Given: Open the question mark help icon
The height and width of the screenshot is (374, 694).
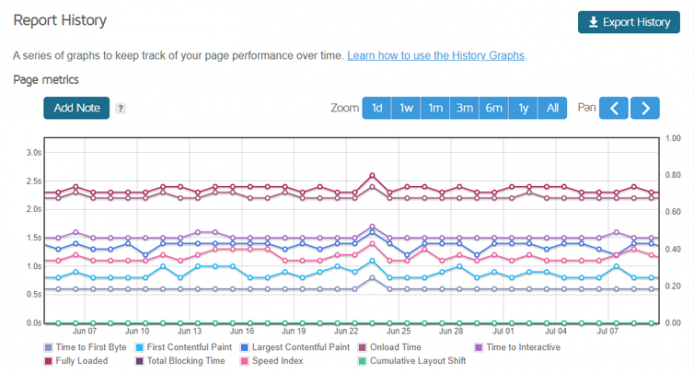Looking at the screenshot, I should [x=120, y=108].
